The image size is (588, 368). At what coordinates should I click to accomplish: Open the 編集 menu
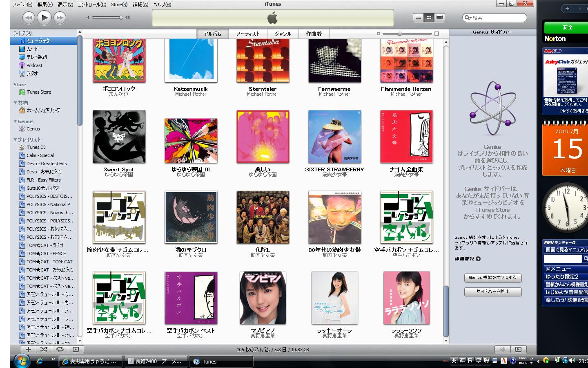tap(45, 4)
